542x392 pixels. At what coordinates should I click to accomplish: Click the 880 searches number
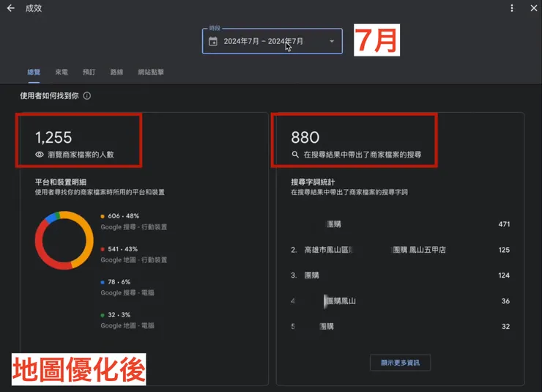click(x=305, y=138)
